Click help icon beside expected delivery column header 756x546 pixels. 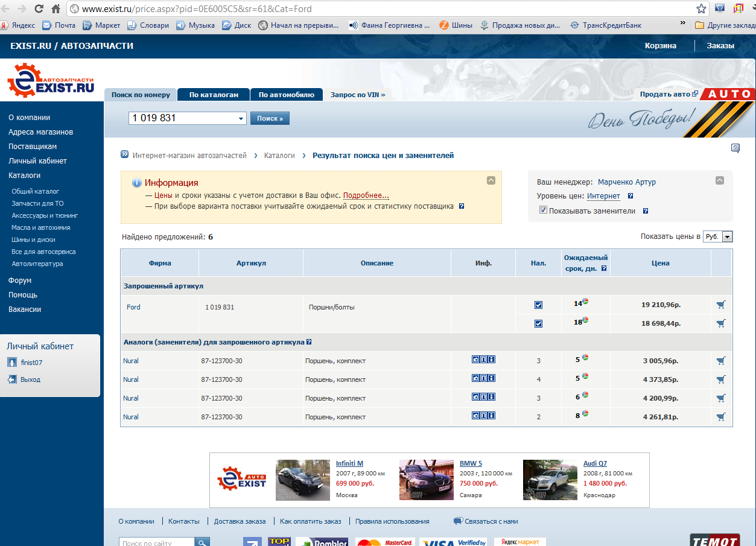tap(604, 268)
